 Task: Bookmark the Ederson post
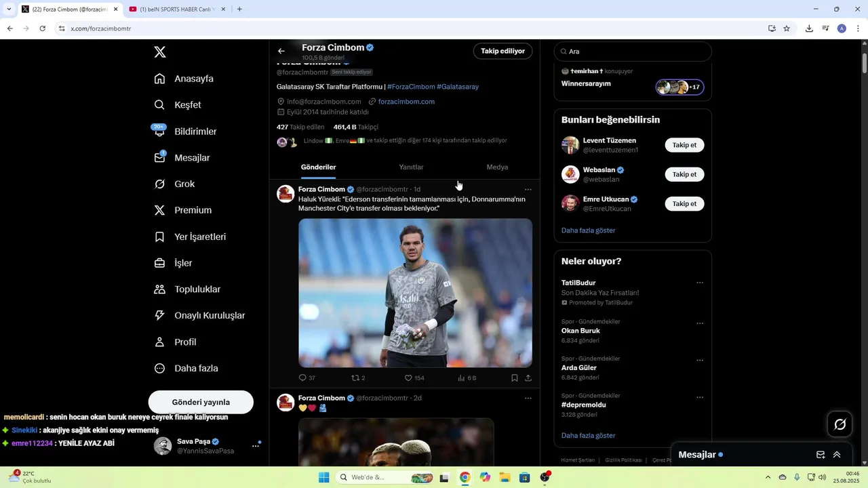coord(515,378)
